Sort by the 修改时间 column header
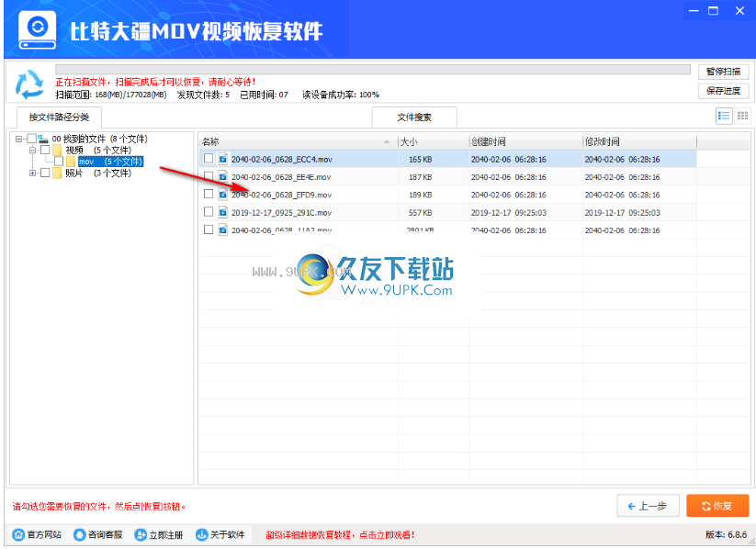 click(x=640, y=141)
